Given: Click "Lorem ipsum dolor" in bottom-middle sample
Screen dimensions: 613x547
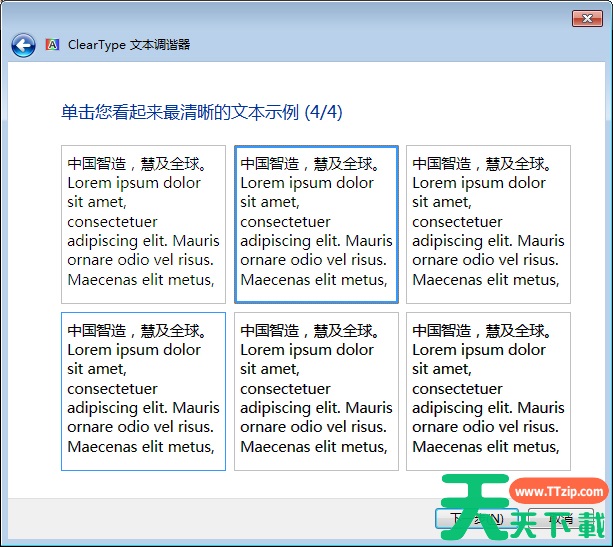Looking at the screenshot, I should [307, 350].
